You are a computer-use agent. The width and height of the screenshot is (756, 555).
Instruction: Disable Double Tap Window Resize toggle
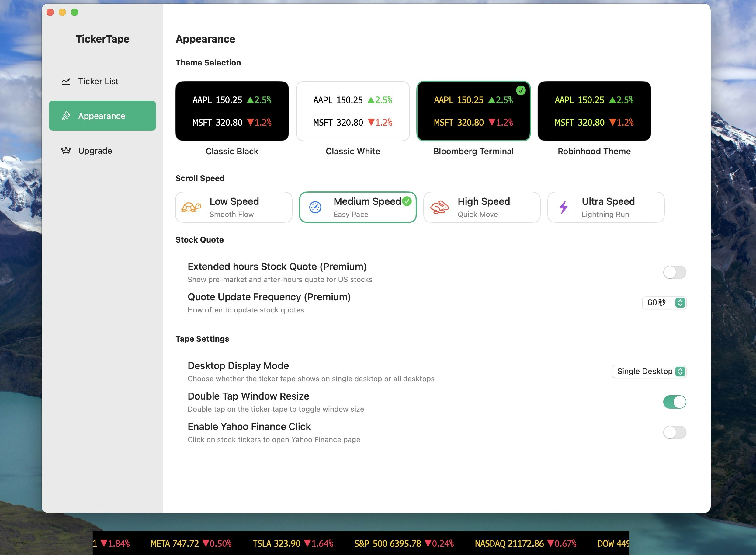[675, 402]
